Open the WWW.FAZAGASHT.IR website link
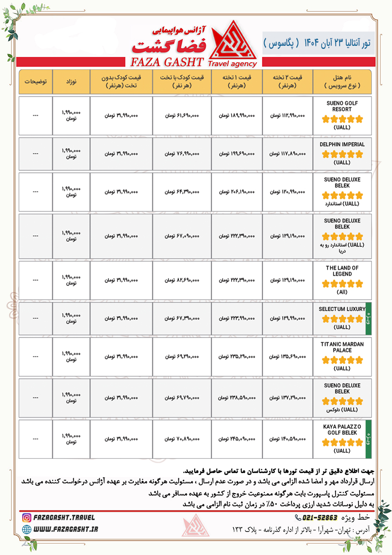Viewport: 392px width, 555px height. click(66, 529)
